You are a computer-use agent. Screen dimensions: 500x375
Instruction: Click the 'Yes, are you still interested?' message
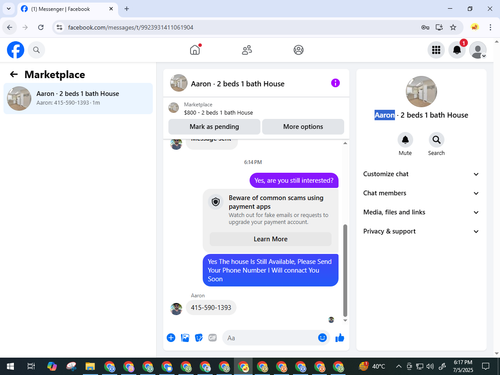pos(294,181)
